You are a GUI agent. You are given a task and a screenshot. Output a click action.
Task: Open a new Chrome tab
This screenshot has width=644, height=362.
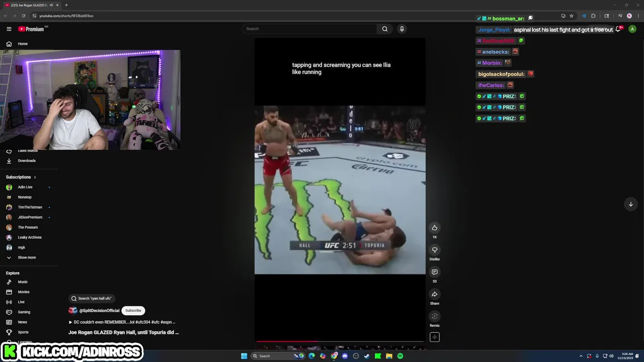(66, 5)
